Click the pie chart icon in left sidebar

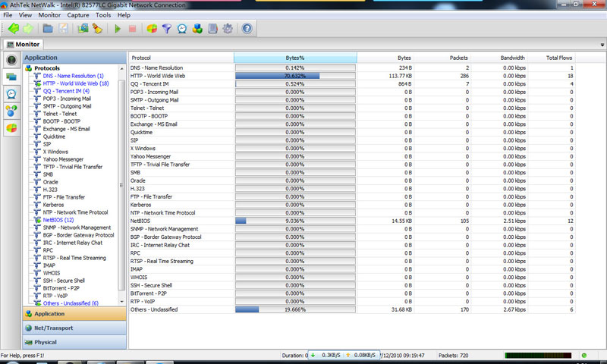[11, 127]
